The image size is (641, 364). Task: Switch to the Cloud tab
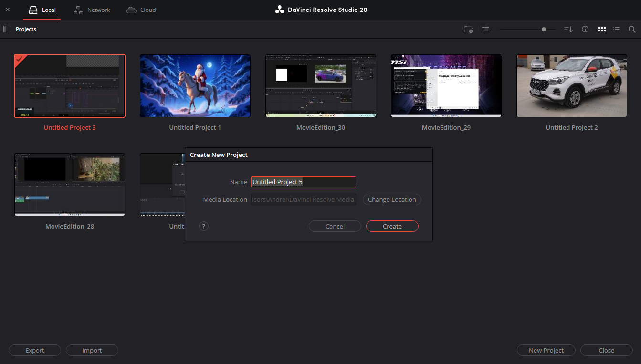coord(141,10)
